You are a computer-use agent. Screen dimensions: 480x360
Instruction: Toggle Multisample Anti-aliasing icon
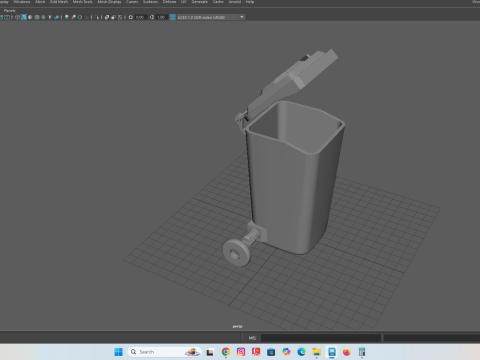click(80, 17)
